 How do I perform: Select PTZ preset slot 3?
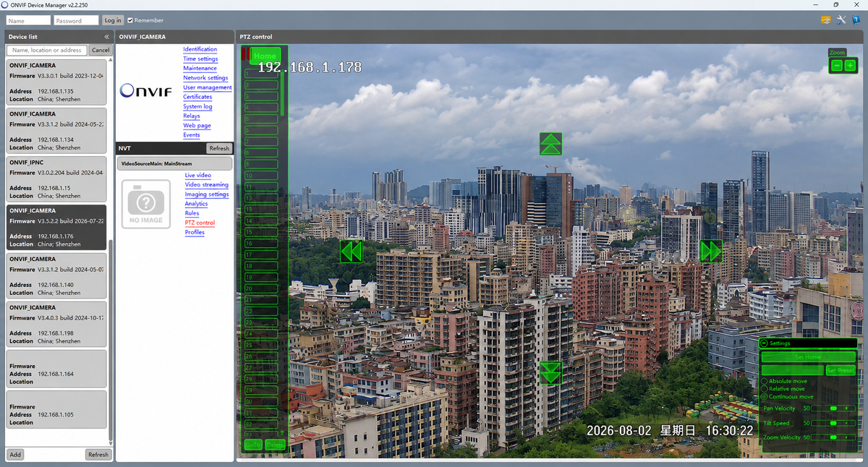pyautogui.click(x=262, y=95)
